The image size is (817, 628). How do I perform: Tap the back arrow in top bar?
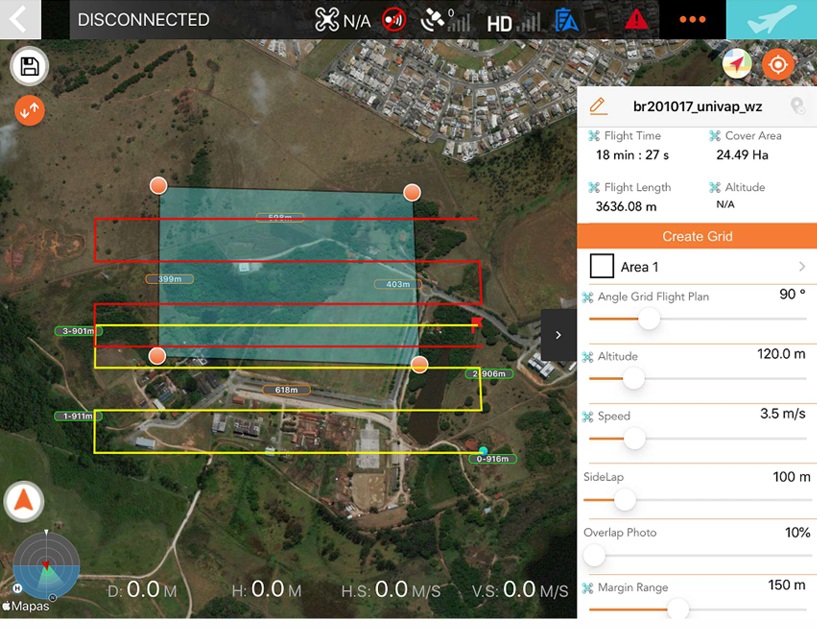click(x=19, y=19)
